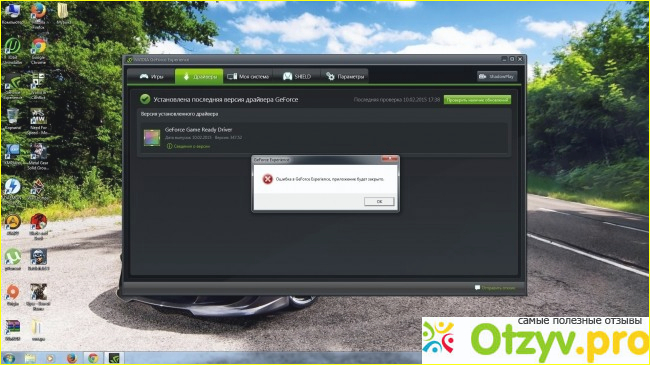
Task: Click the green check for updates button
Action: click(x=477, y=100)
